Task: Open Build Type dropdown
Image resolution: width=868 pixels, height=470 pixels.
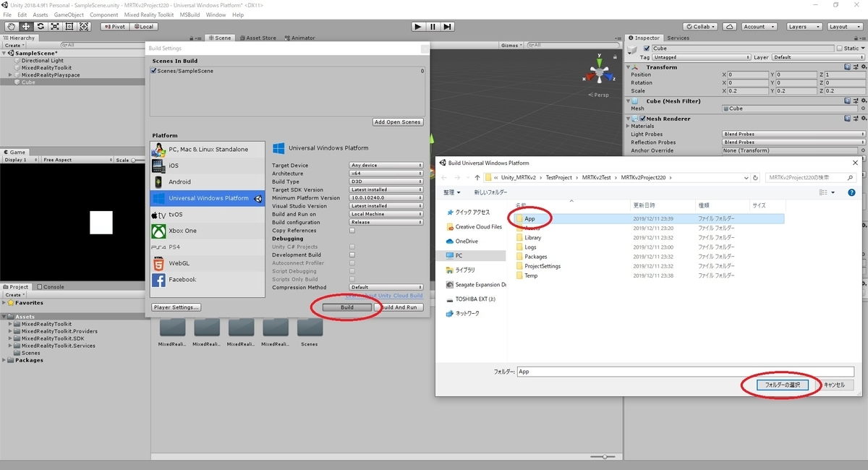Action: [x=386, y=181]
